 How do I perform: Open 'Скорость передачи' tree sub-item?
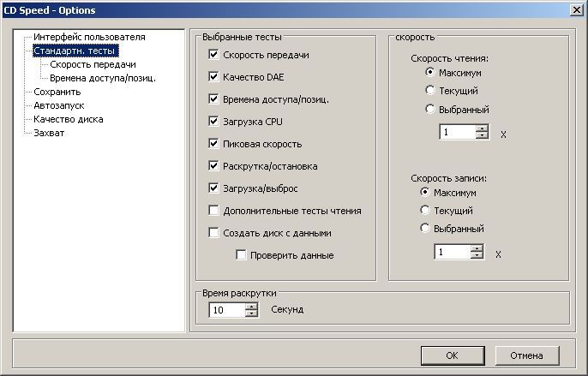click(x=93, y=64)
